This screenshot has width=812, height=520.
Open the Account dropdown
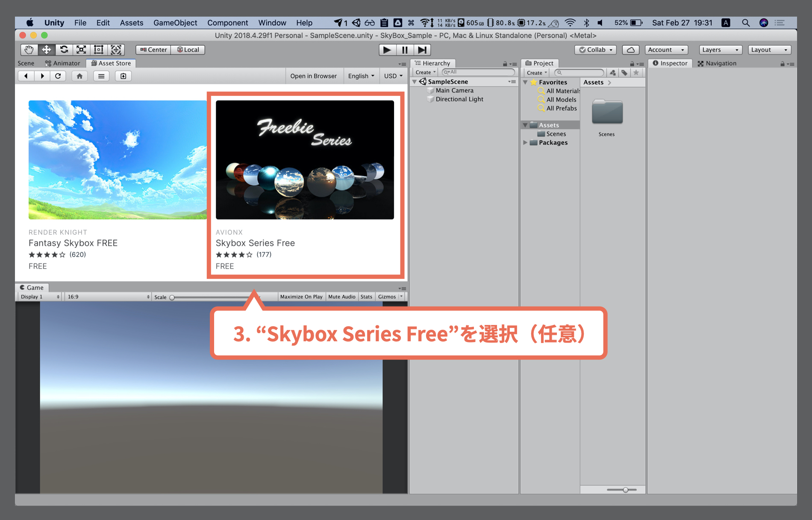[666, 50]
